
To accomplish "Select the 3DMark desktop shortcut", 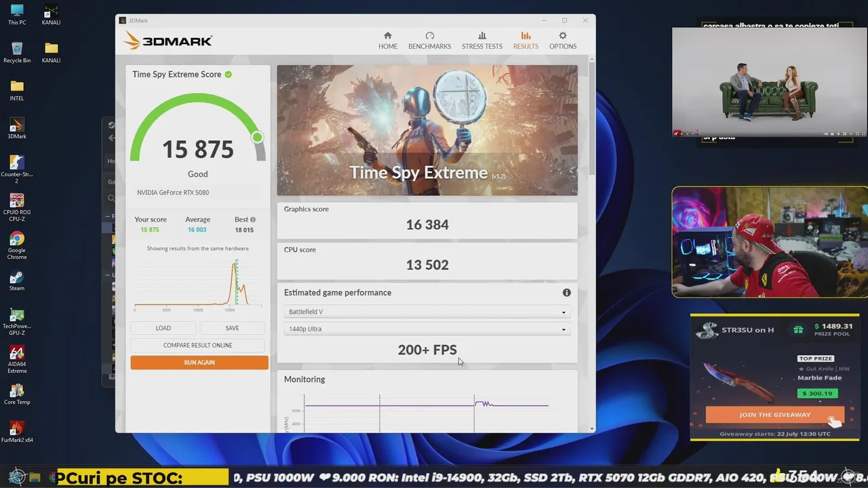I will tap(17, 129).
